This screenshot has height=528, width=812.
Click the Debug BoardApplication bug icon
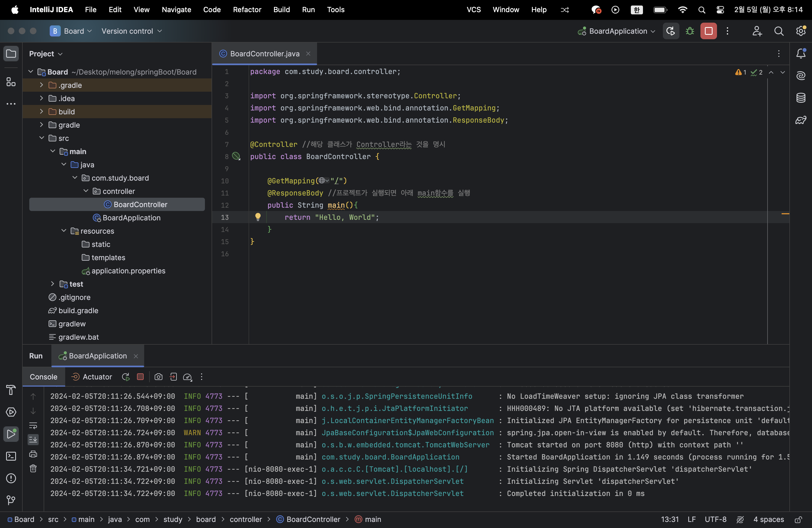(x=690, y=31)
